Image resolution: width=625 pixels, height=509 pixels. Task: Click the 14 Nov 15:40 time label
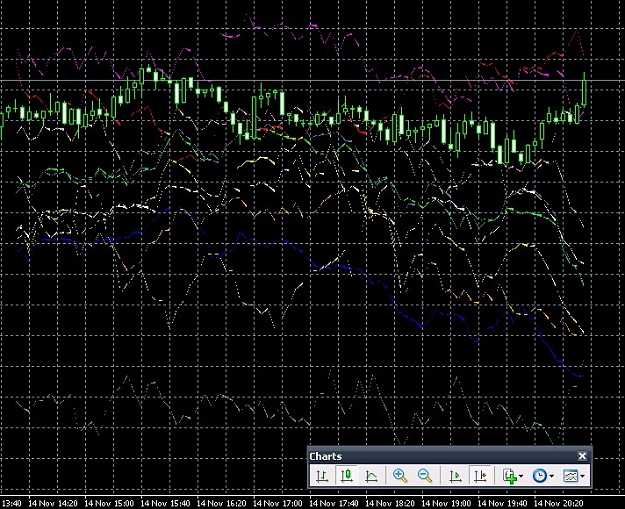pyautogui.click(x=165, y=503)
